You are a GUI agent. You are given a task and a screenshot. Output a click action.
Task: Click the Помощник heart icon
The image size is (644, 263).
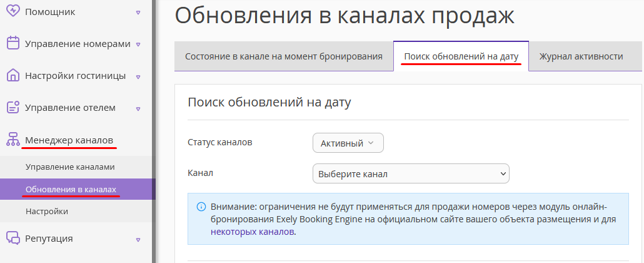click(13, 11)
